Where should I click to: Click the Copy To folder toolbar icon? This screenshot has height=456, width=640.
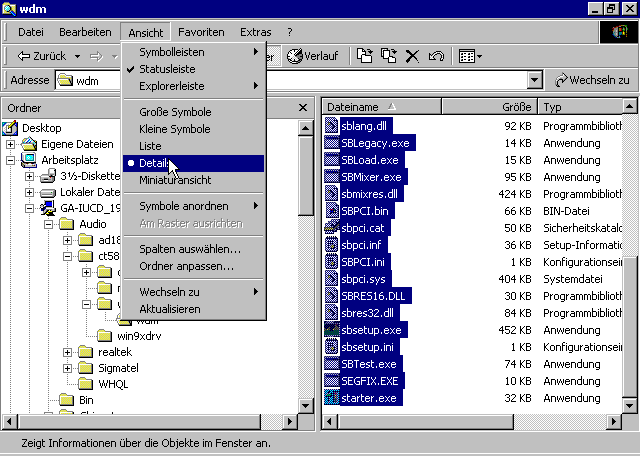388,56
